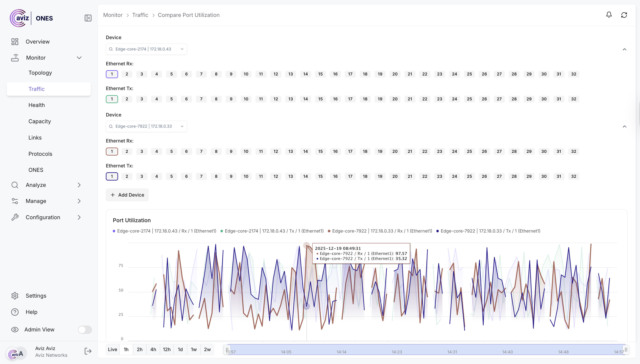Image resolution: width=640 pixels, height=364 pixels.
Task: Go to Traffic breadcrumb link
Action: click(140, 15)
